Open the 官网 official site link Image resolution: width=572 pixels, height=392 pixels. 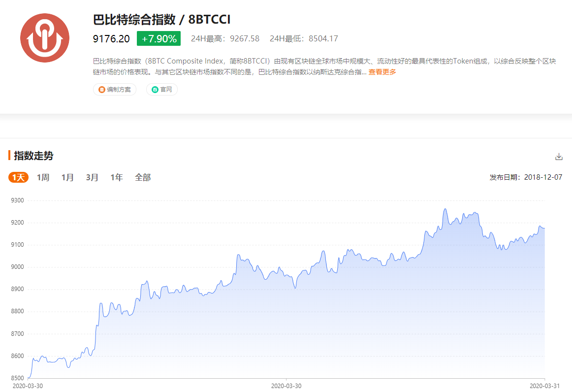tap(161, 90)
